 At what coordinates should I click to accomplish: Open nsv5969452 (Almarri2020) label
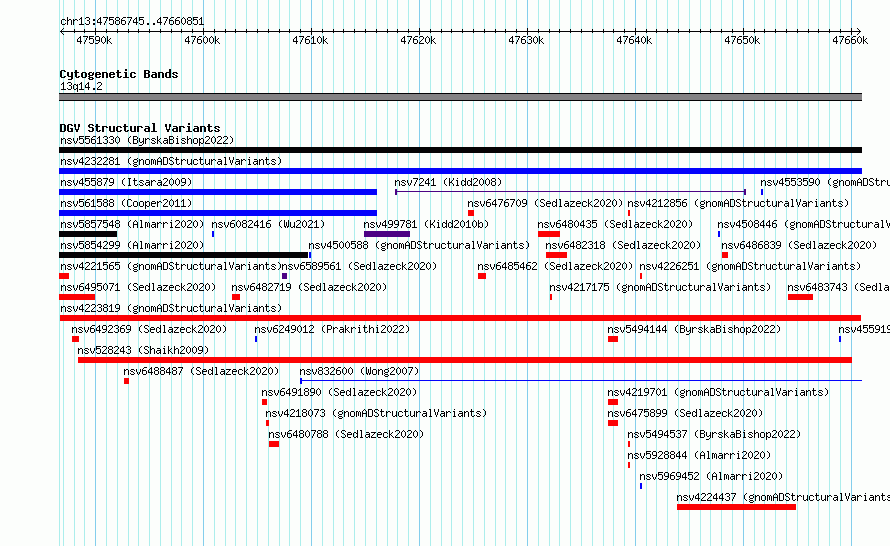[711, 476]
